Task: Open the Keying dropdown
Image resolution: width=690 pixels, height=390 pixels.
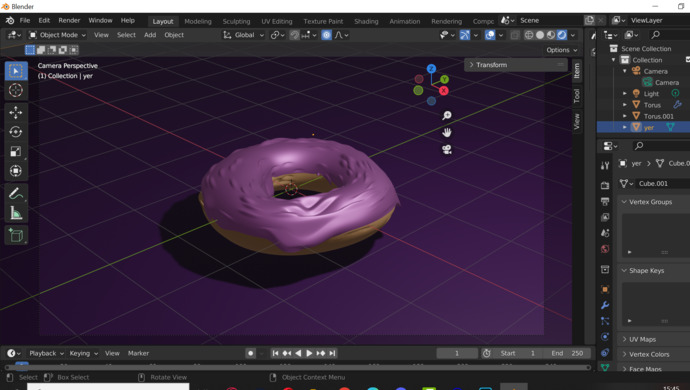Action: [x=83, y=353]
